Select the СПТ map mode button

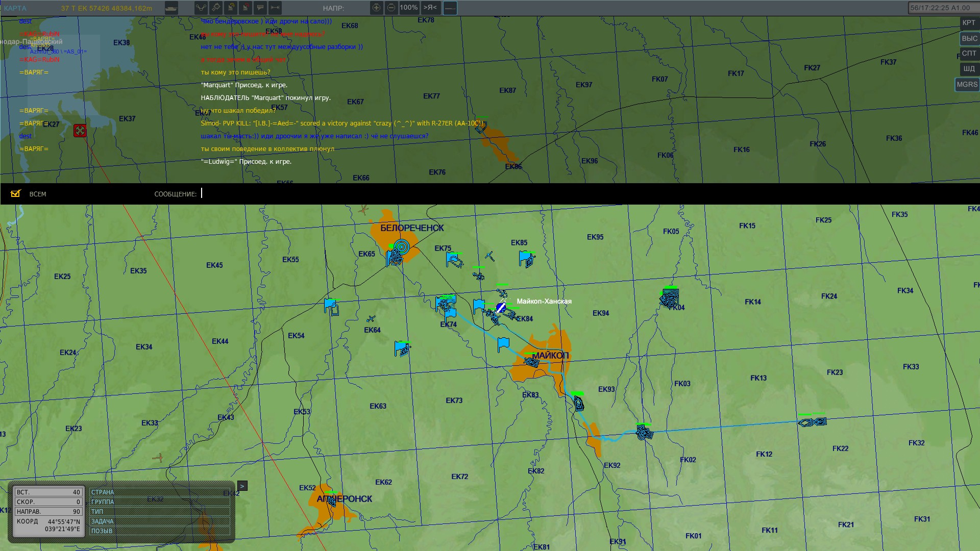point(969,54)
